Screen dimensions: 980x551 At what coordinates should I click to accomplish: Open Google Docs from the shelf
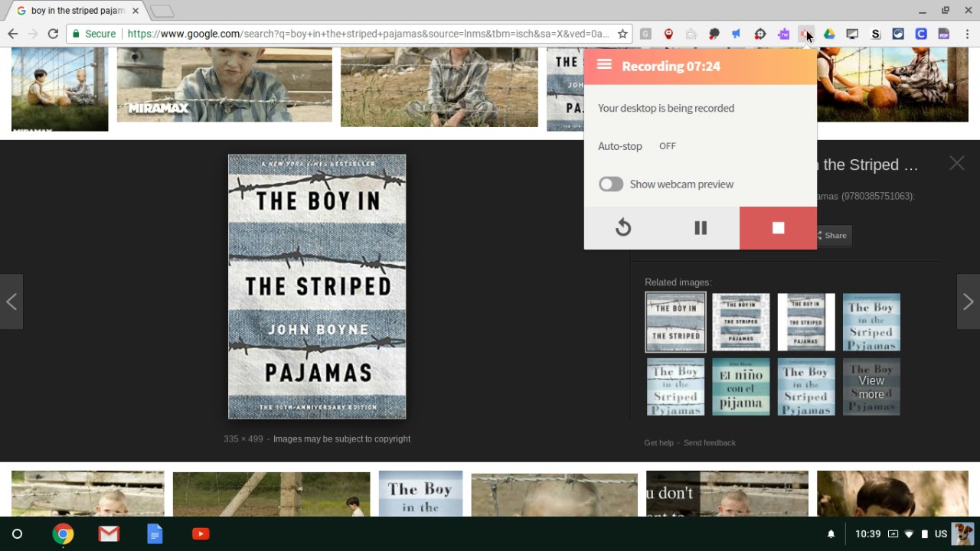pyautogui.click(x=155, y=534)
